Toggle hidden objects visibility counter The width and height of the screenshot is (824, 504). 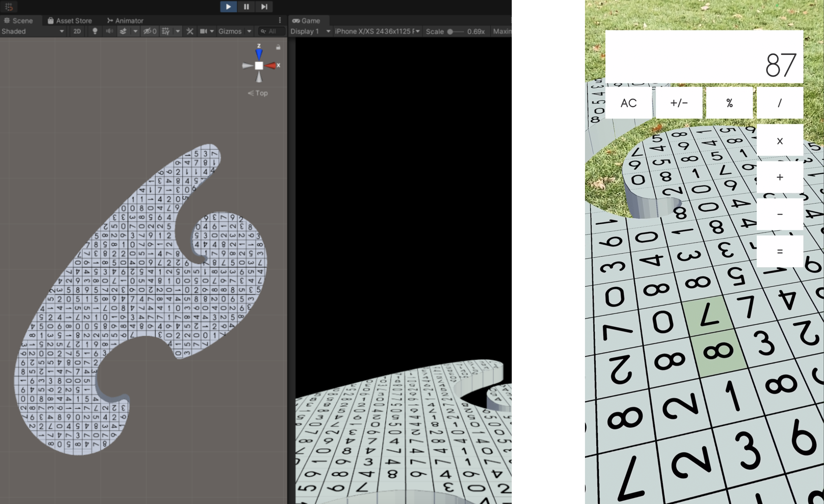[150, 31]
